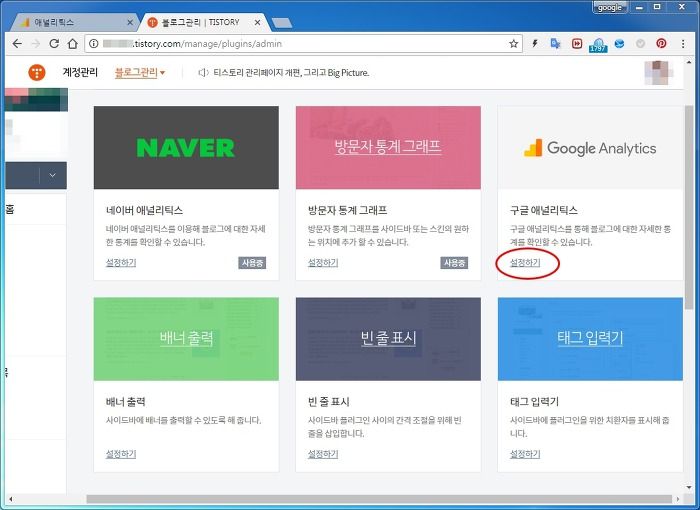Select the 태그 입력기 card title
700x510 pixels.
coord(534,401)
